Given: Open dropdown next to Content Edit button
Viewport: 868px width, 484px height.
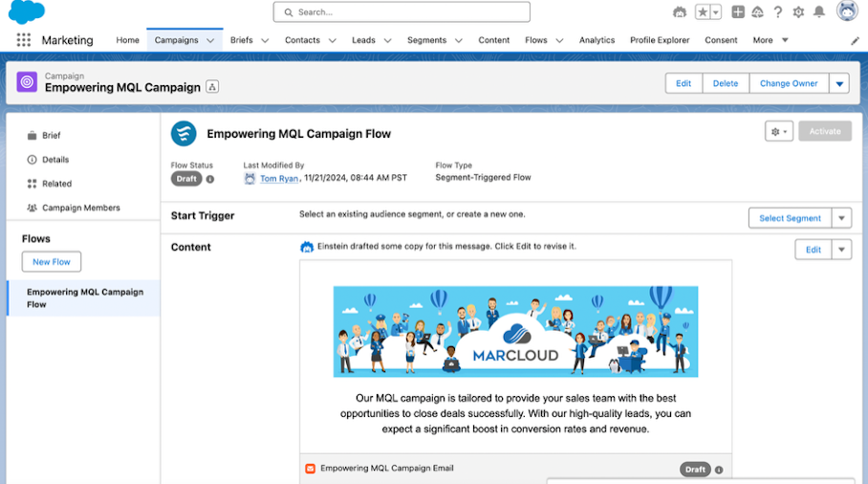Looking at the screenshot, I should pos(841,250).
